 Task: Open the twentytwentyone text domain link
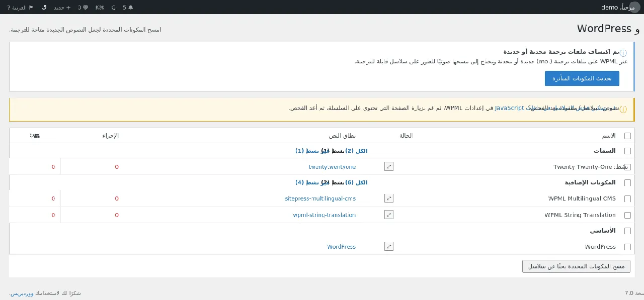(x=332, y=167)
